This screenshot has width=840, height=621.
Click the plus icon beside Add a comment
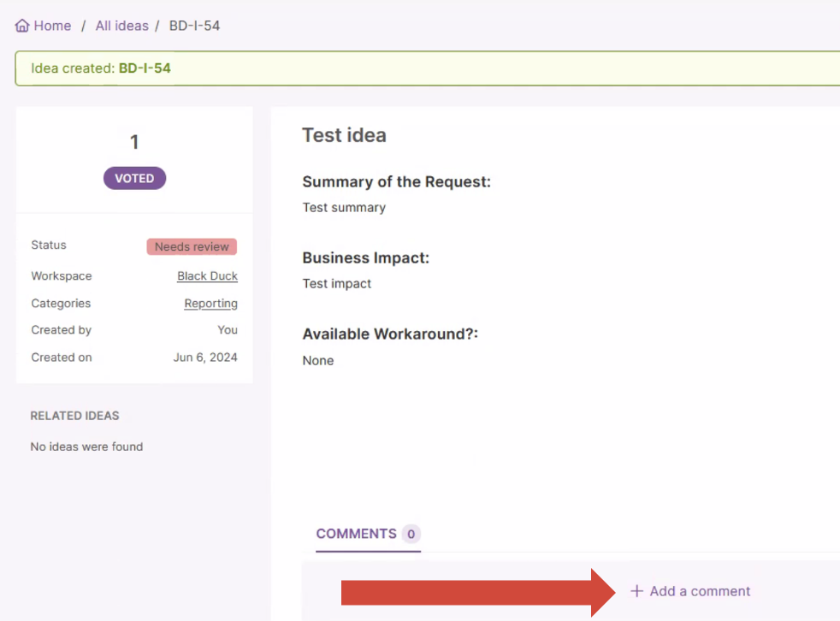click(636, 591)
